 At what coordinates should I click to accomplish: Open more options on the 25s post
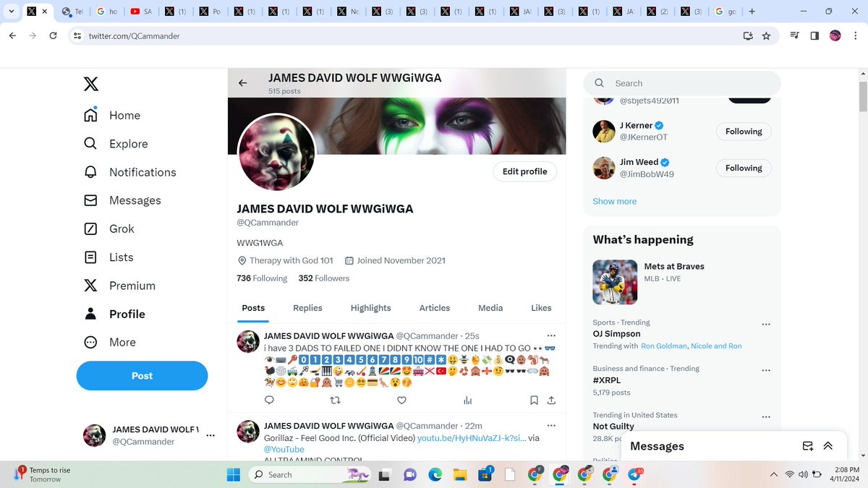click(x=551, y=335)
